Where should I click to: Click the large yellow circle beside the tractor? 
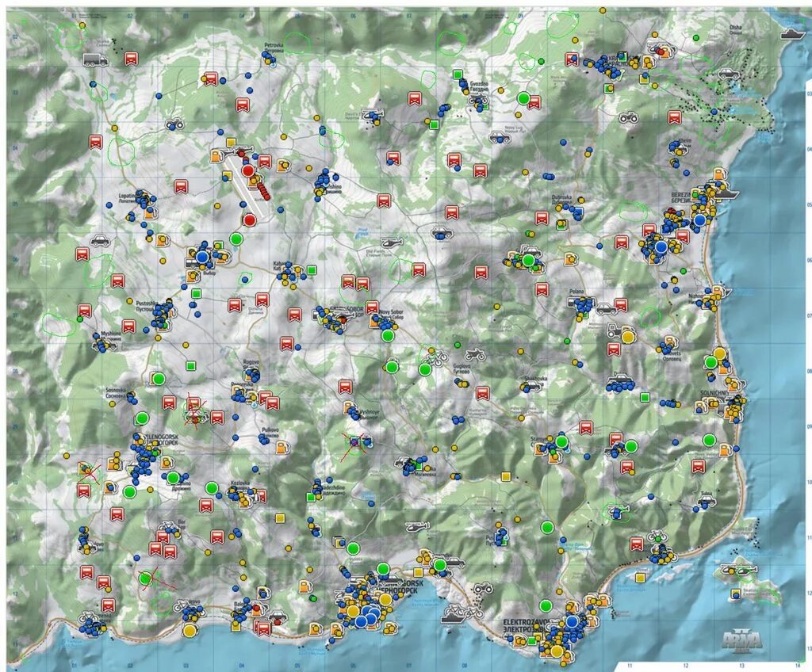click(628, 337)
